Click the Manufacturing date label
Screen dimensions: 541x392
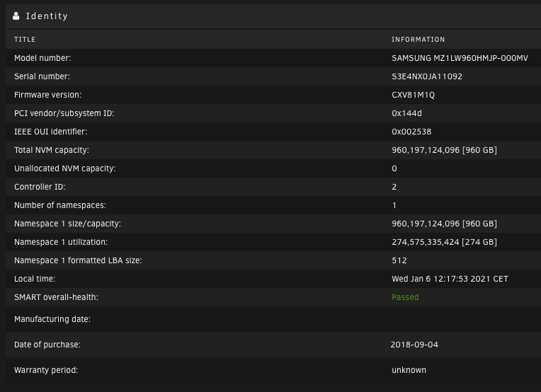pyautogui.click(x=52, y=319)
